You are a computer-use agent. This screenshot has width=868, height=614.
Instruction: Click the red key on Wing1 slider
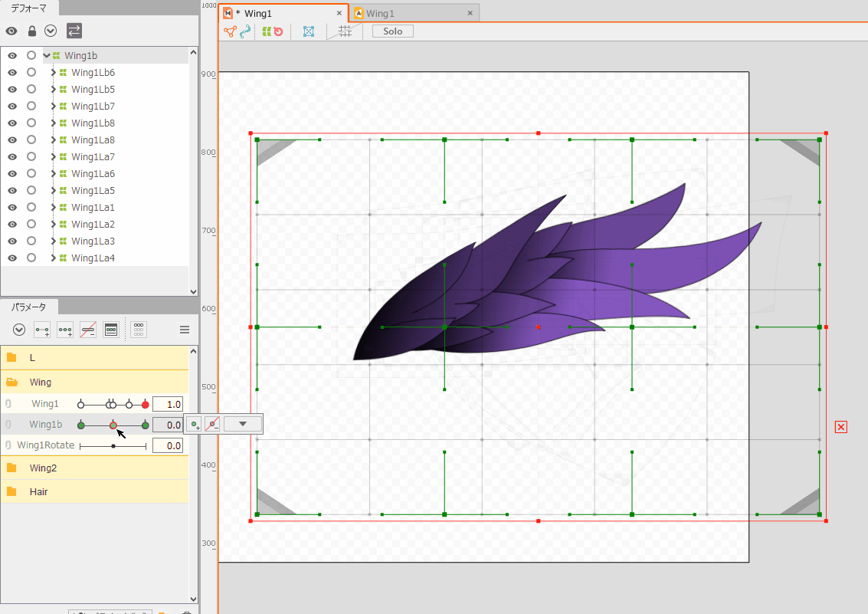point(146,405)
